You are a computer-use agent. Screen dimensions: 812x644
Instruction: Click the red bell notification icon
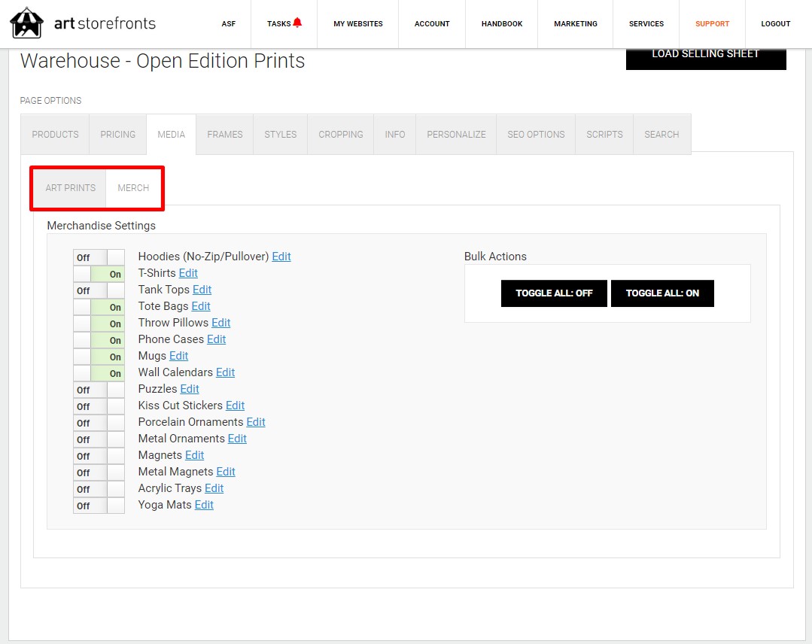[297, 23]
